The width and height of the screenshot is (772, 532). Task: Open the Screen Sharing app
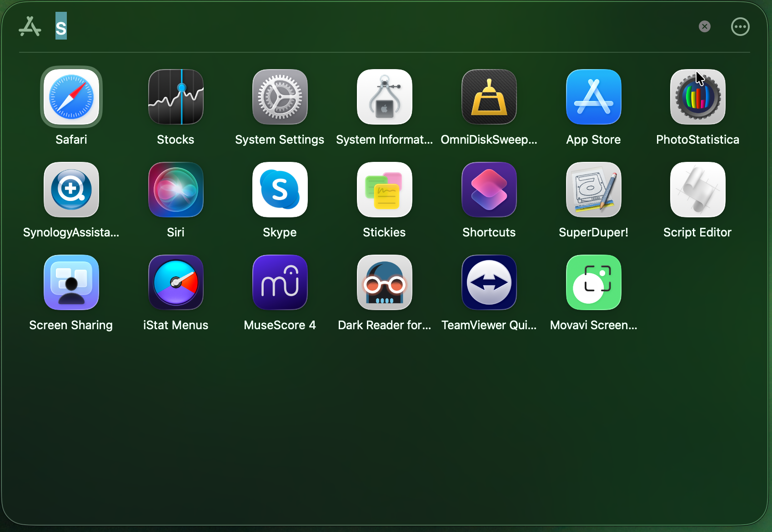pyautogui.click(x=71, y=282)
